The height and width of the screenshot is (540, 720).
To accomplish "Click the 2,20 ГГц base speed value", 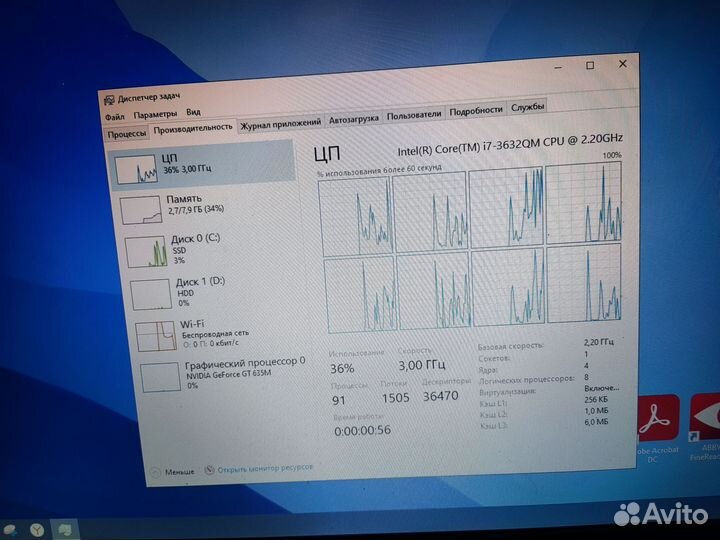I will (599, 343).
